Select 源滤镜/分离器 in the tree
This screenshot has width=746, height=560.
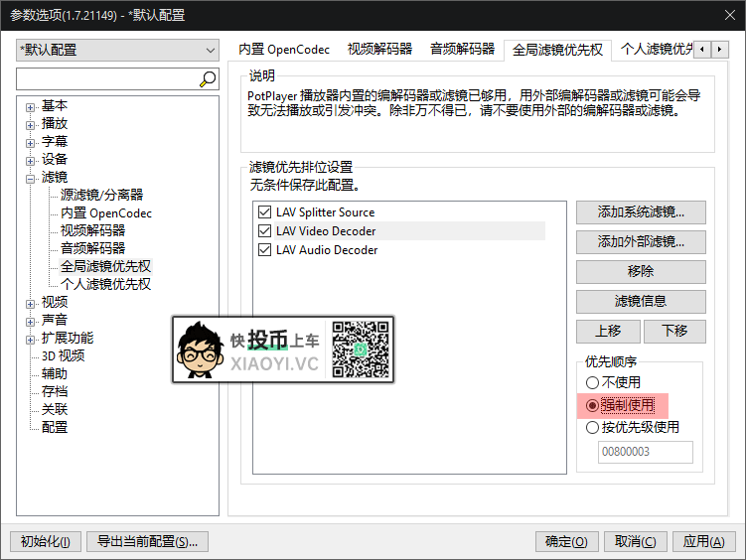pos(101,195)
